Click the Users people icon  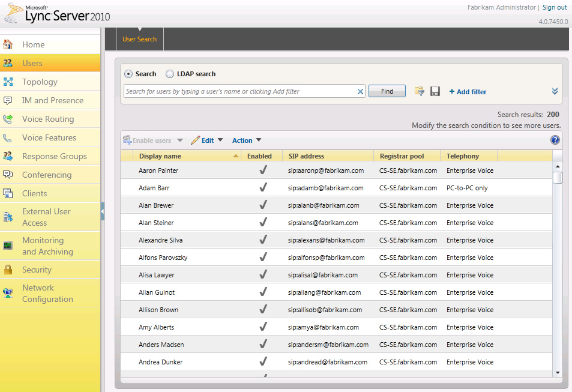tap(8, 63)
